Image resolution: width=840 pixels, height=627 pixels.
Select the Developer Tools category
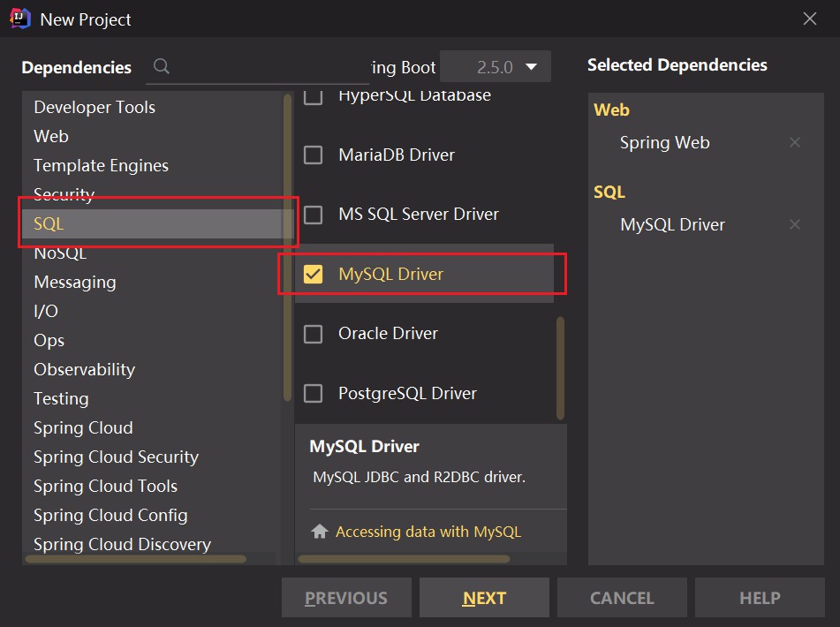pyautogui.click(x=152, y=107)
